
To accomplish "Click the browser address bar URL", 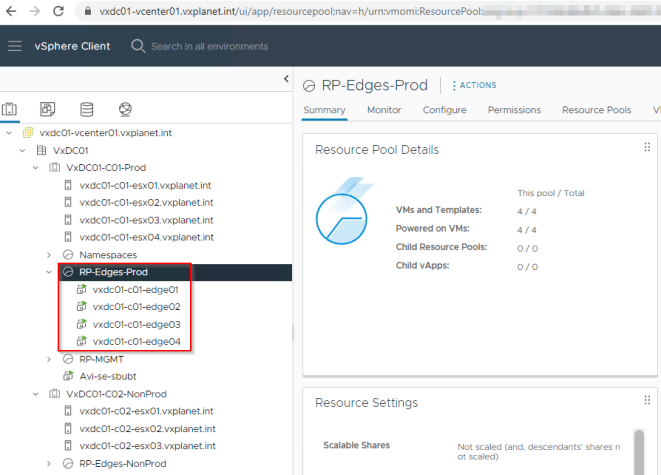I will 291,11.
